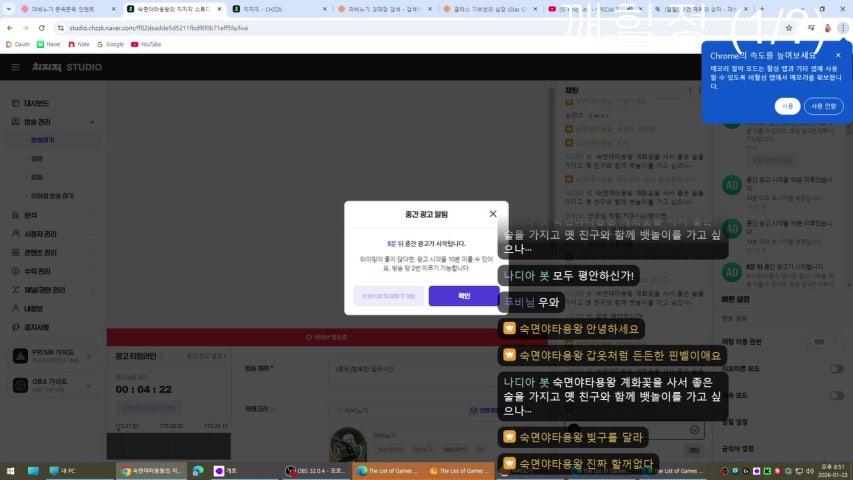Expand the PRISM 가이드 arrow
This screenshot has width=853, height=480.
89,356
